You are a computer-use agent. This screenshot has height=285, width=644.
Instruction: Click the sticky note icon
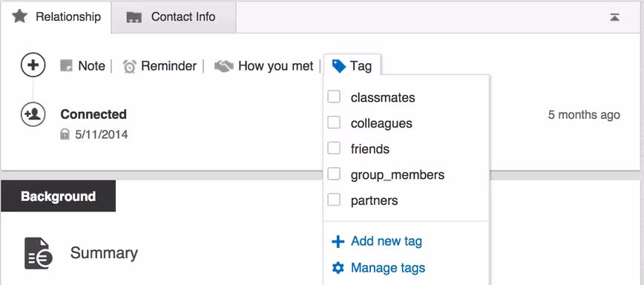tap(66, 66)
